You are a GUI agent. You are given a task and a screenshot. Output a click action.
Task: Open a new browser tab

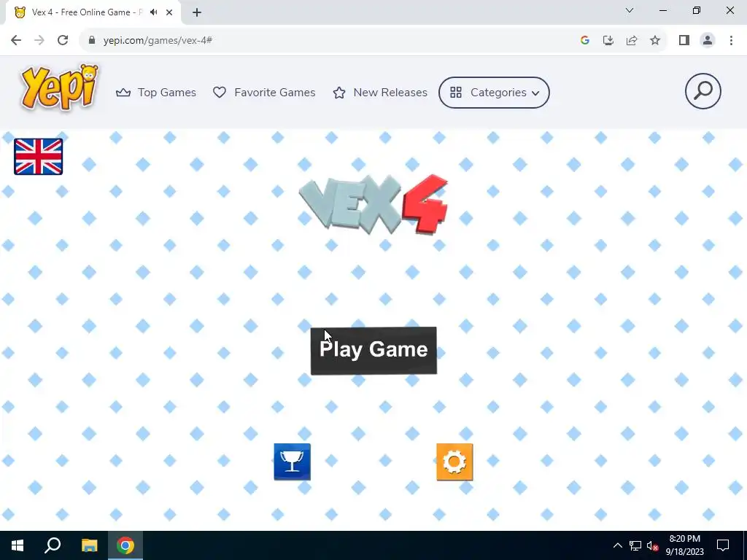197,12
